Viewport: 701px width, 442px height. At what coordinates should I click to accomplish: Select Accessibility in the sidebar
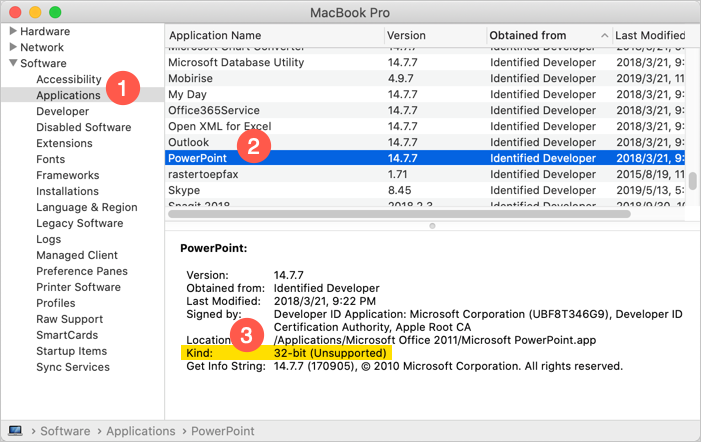pyautogui.click(x=69, y=79)
